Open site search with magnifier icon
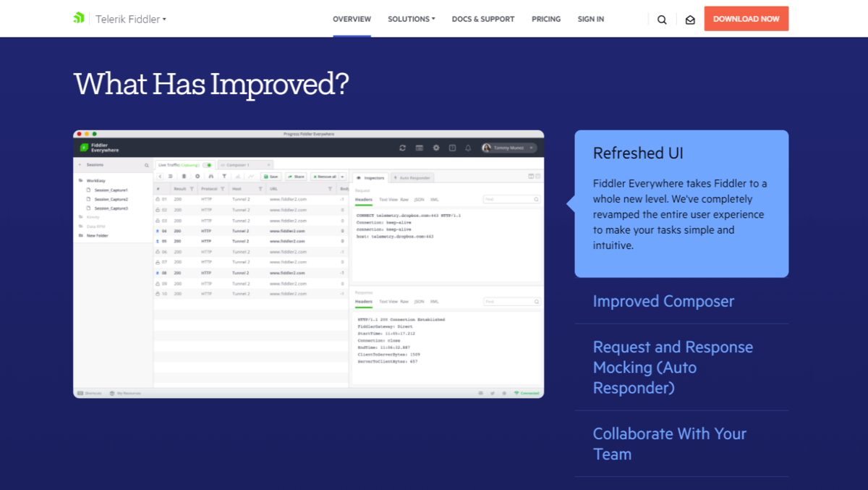Image resolution: width=868 pixels, height=490 pixels. coord(662,20)
